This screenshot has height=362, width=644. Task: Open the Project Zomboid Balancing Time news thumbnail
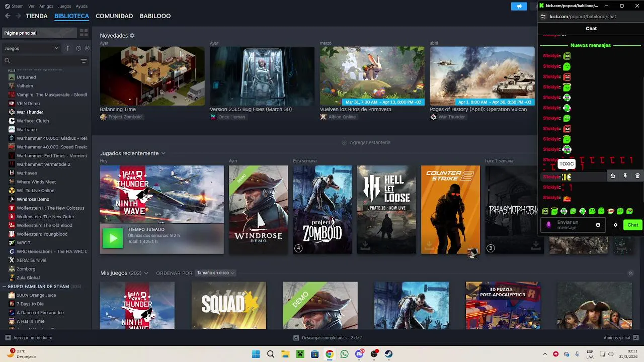(x=152, y=76)
